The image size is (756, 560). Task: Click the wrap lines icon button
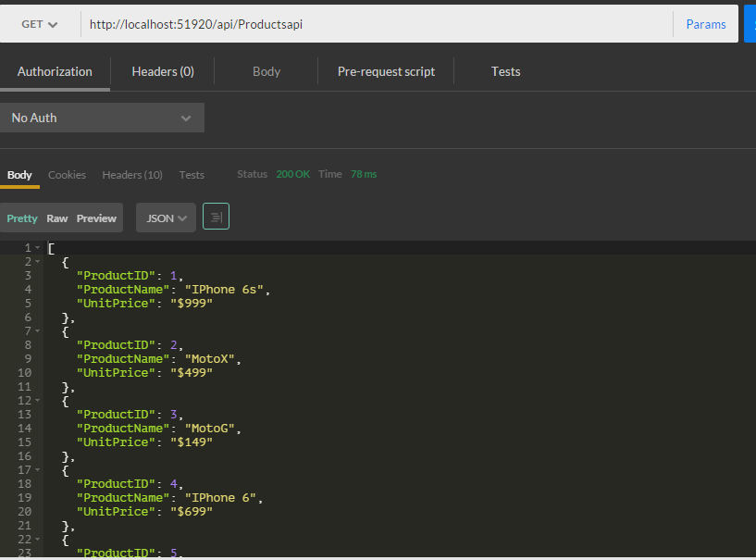point(216,218)
